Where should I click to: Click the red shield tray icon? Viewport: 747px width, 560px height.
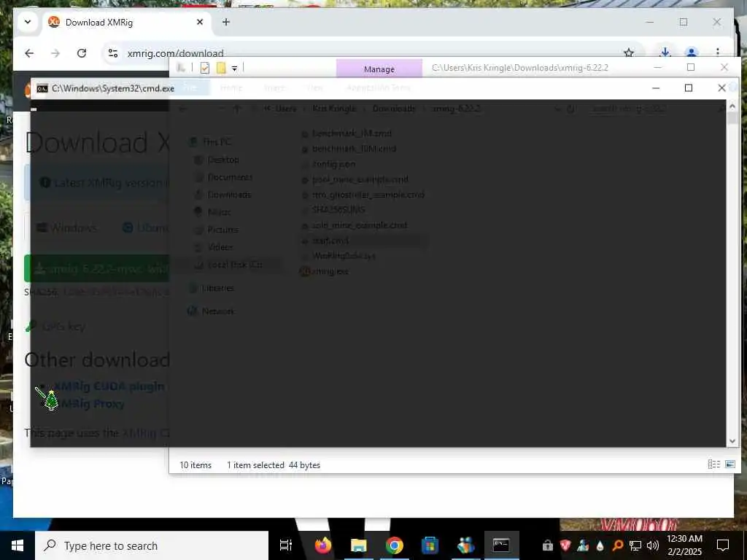(565, 545)
